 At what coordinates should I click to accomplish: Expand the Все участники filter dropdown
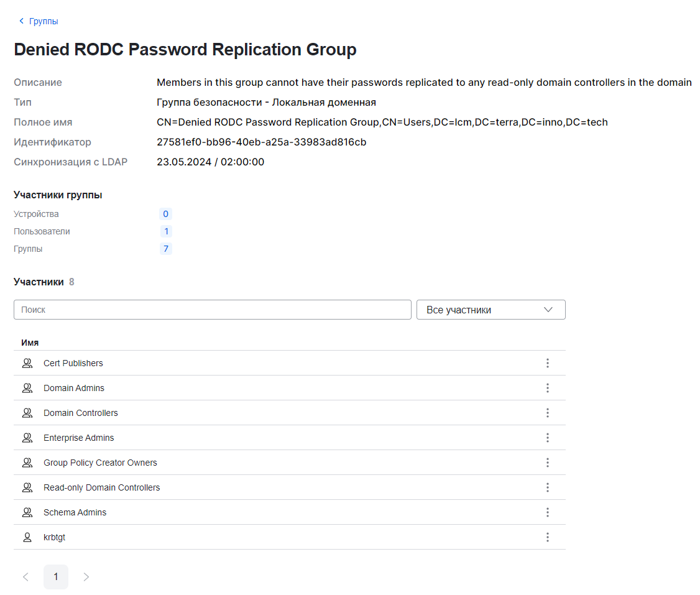click(x=490, y=310)
